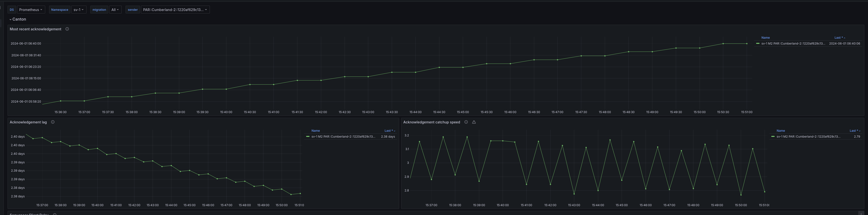Open the Acknowledgement catchup speed panel title menu

pyautogui.click(x=431, y=122)
